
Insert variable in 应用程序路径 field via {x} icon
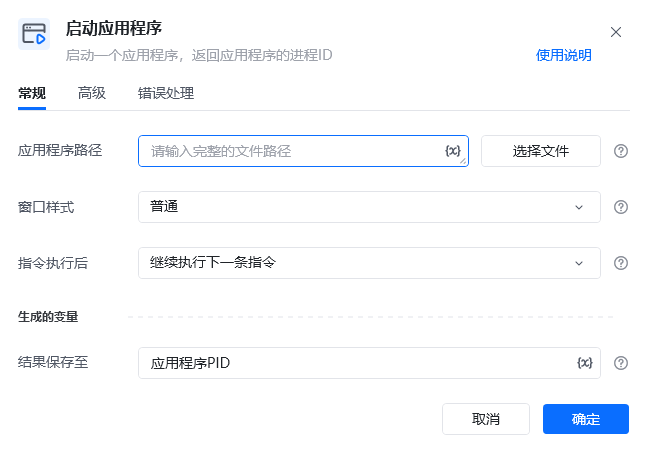pos(453,151)
